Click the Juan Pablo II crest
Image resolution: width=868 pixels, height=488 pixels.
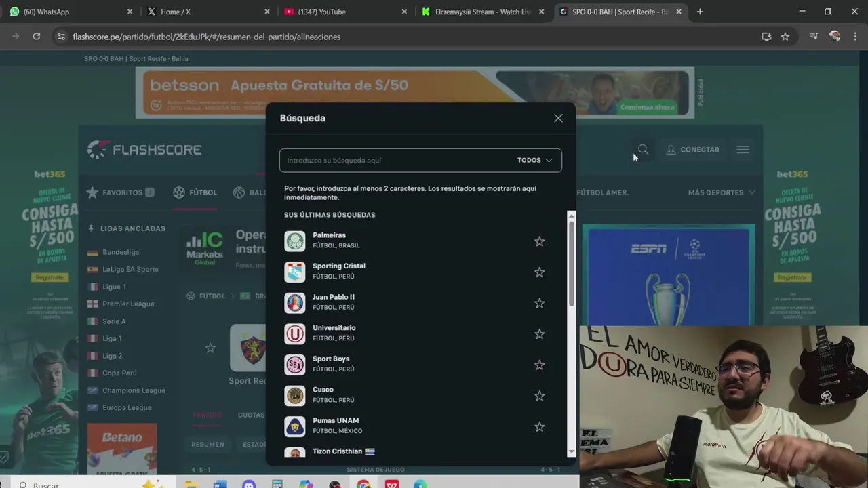coord(295,303)
